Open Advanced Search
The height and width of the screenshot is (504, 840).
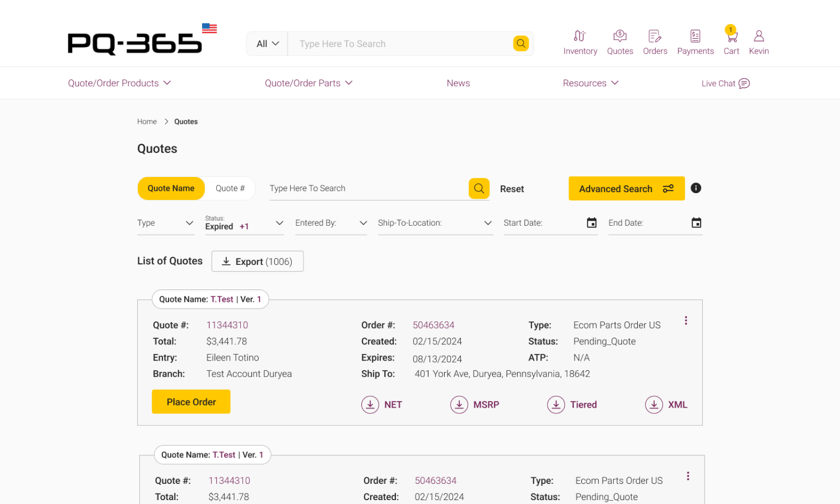(627, 189)
